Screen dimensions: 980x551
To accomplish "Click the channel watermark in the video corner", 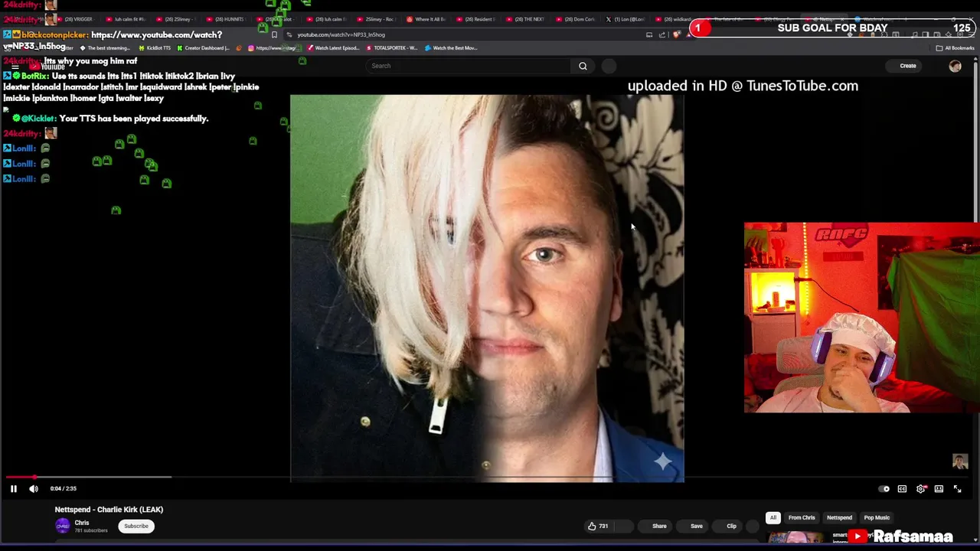I will coord(960,461).
